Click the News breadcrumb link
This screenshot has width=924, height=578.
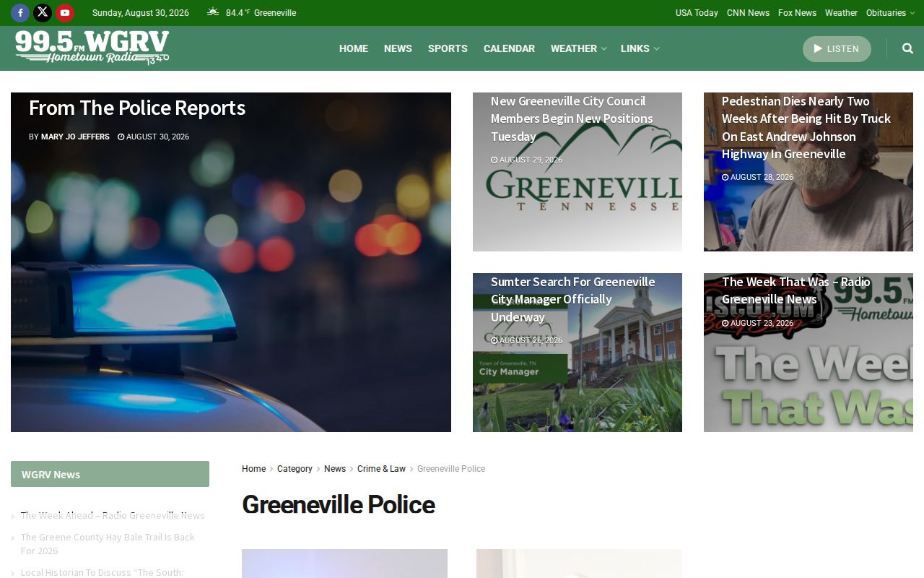335,469
